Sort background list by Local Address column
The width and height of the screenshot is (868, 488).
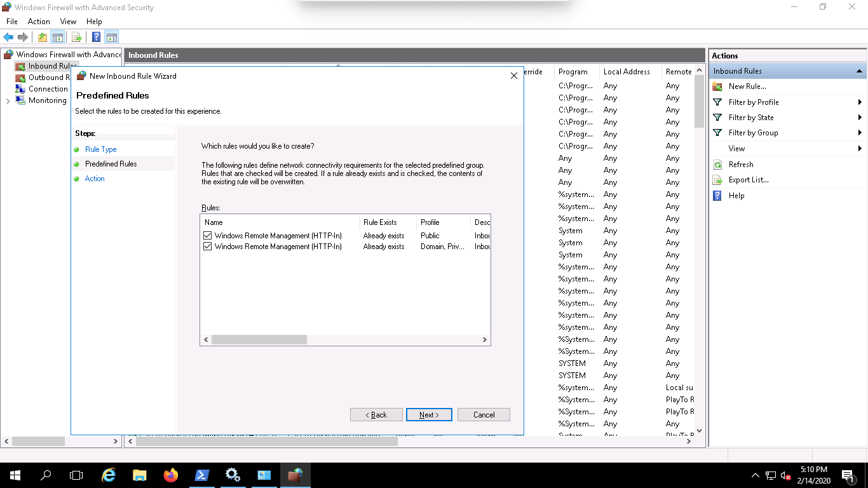[x=630, y=72]
